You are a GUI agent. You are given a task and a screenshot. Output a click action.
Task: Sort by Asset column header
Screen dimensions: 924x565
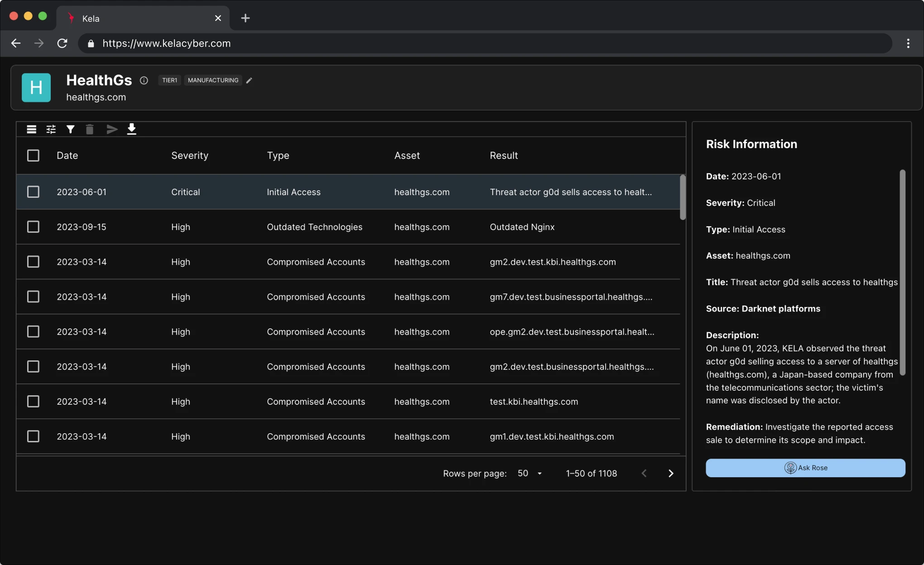coord(407,156)
